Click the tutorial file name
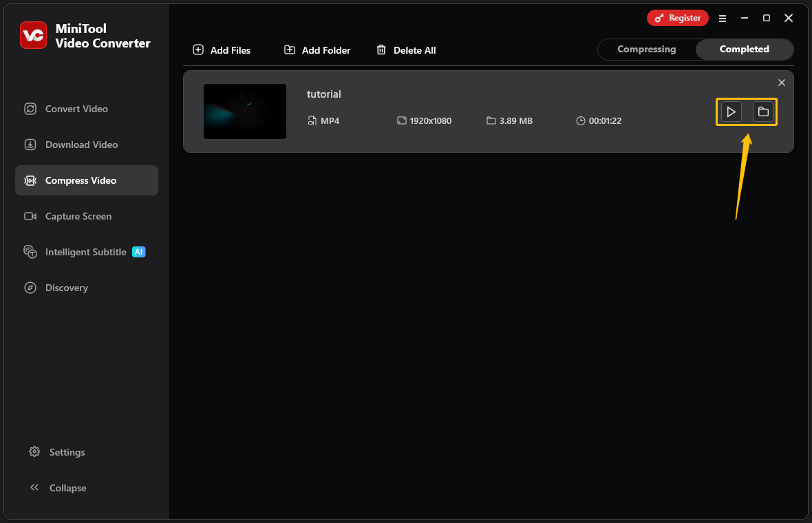 point(323,94)
